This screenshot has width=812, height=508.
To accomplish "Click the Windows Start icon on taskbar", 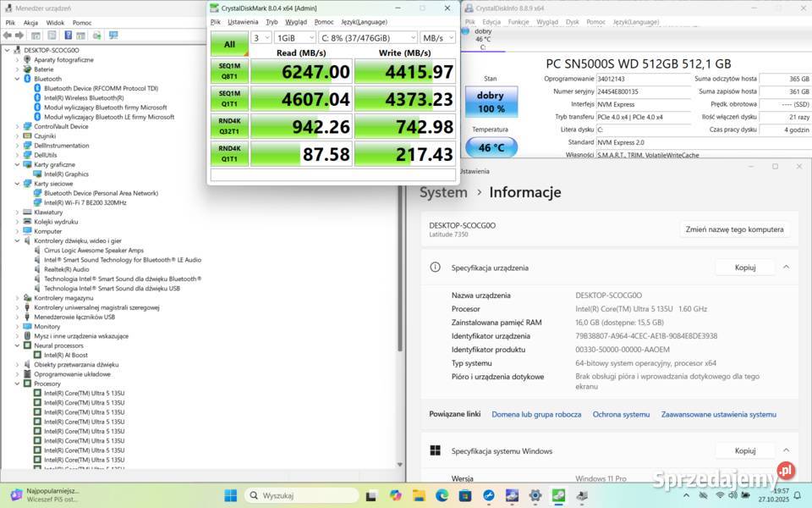I will [x=230, y=495].
